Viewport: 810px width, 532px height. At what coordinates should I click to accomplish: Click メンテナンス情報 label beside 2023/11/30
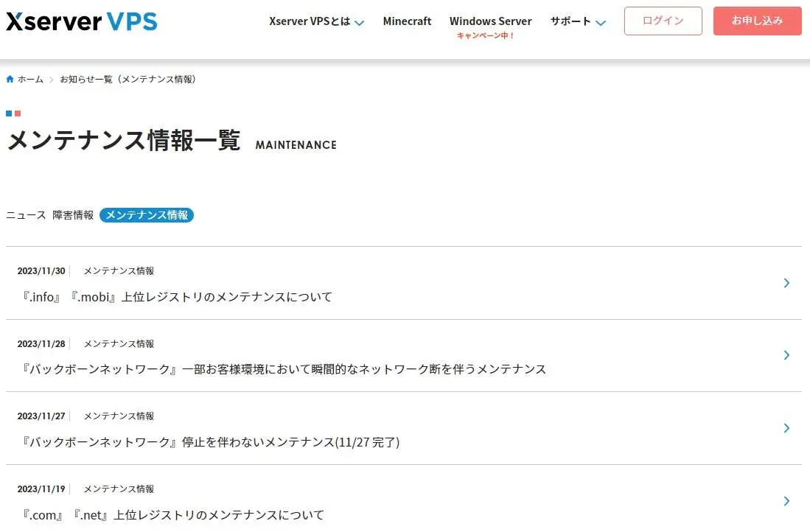(x=119, y=270)
